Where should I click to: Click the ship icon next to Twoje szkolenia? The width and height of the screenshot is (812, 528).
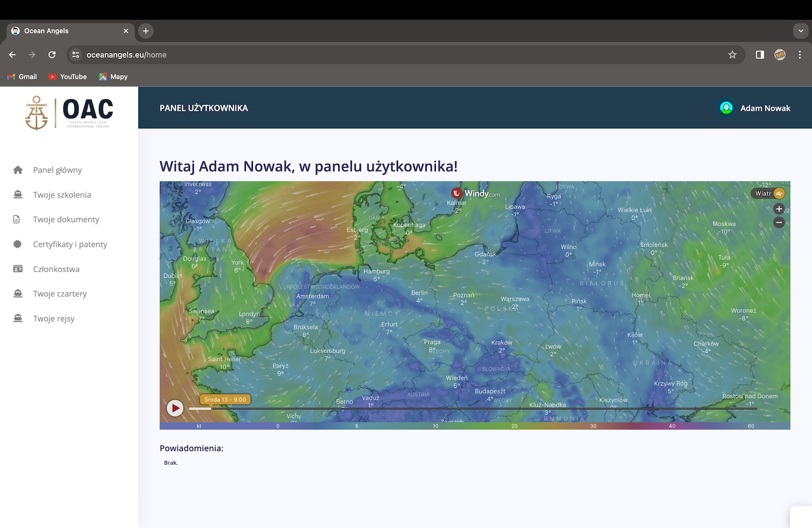18,195
